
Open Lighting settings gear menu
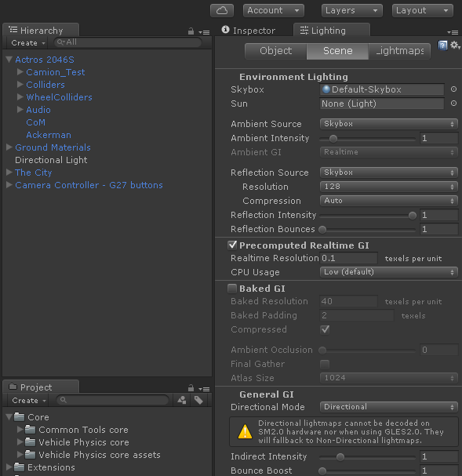455,45
